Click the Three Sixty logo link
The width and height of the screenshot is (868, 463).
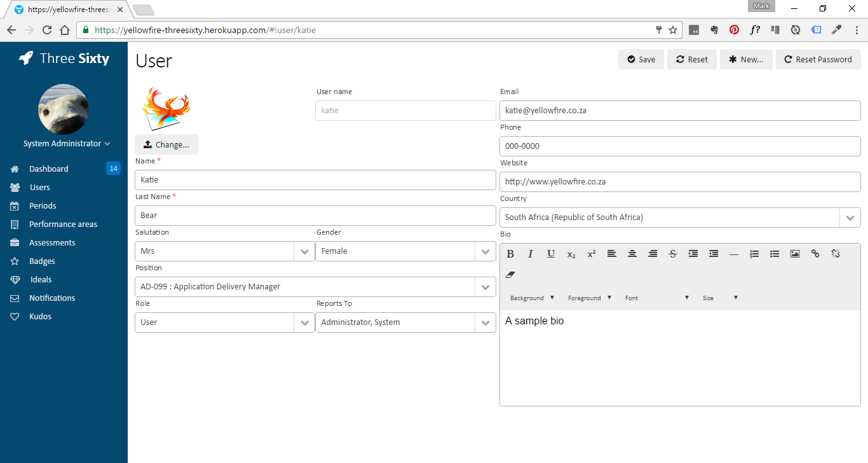click(64, 59)
